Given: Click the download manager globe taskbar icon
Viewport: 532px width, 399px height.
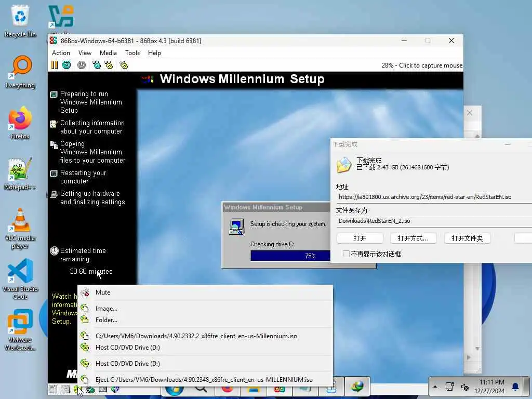Looking at the screenshot, I should (x=357, y=387).
